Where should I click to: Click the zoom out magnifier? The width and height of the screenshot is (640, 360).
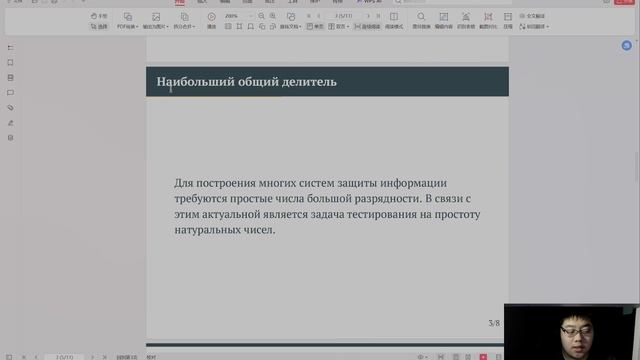coord(261,16)
